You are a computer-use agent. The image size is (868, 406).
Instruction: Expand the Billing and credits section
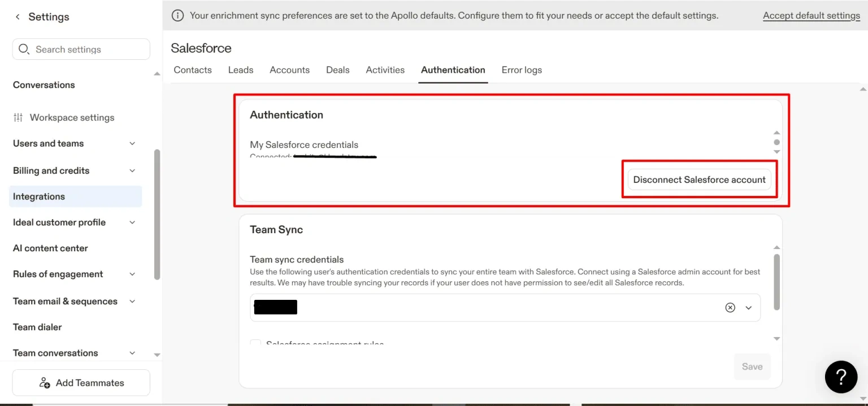click(132, 171)
